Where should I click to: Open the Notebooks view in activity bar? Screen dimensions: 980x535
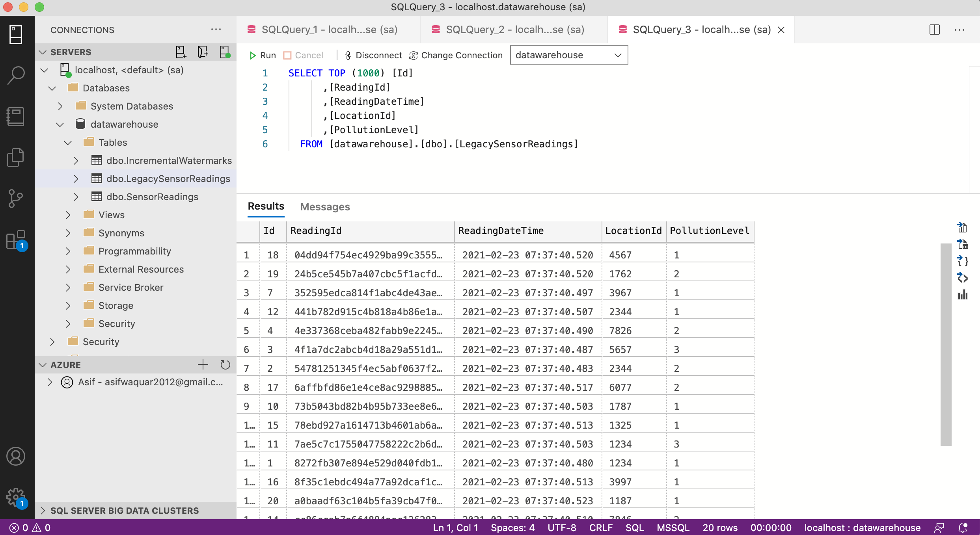pyautogui.click(x=16, y=116)
